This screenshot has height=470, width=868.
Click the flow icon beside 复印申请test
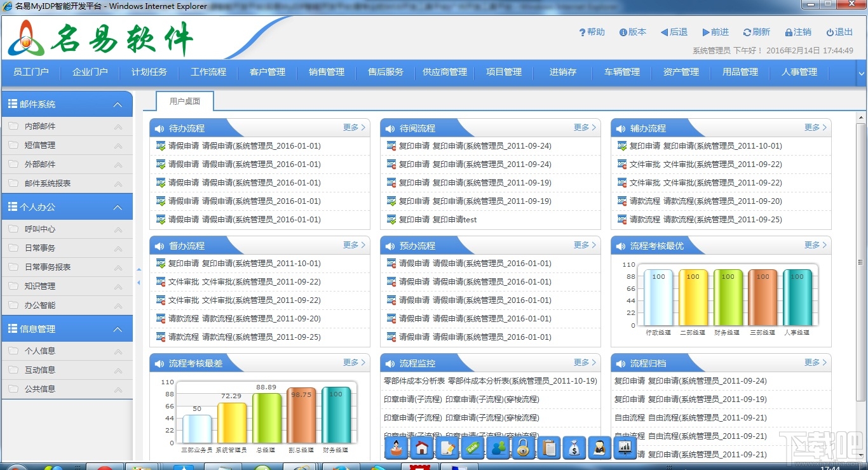pos(391,219)
